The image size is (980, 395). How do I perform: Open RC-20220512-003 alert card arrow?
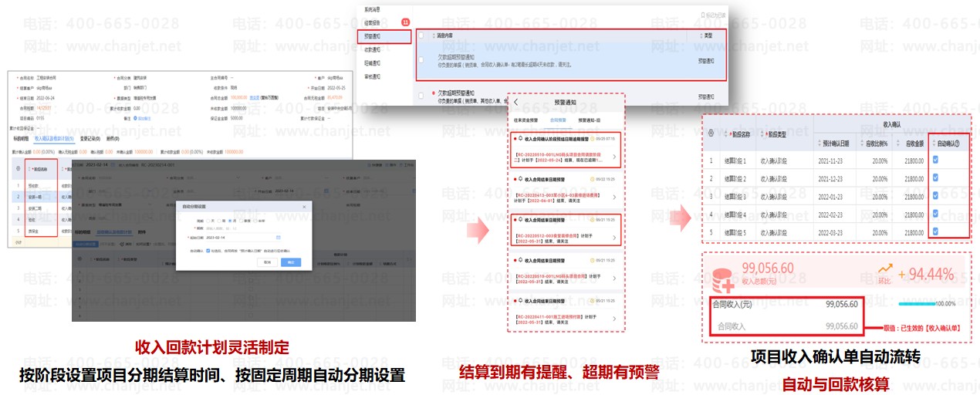[x=613, y=236]
